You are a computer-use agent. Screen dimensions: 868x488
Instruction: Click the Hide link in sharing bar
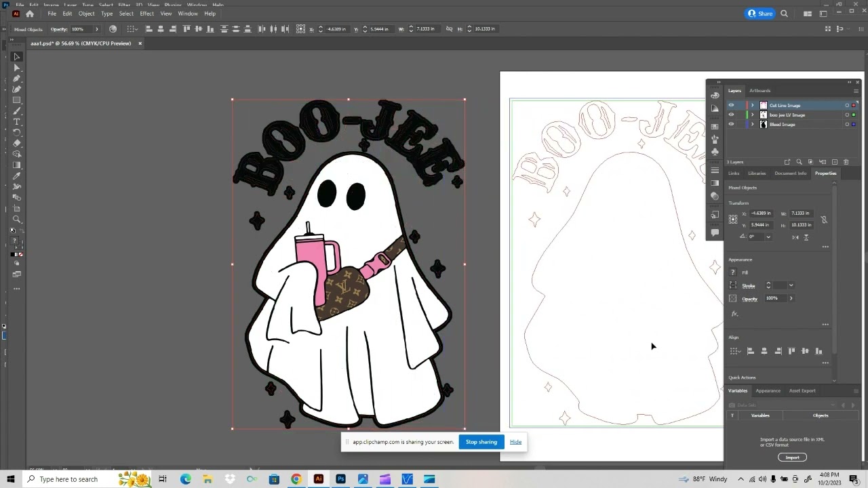tap(515, 442)
